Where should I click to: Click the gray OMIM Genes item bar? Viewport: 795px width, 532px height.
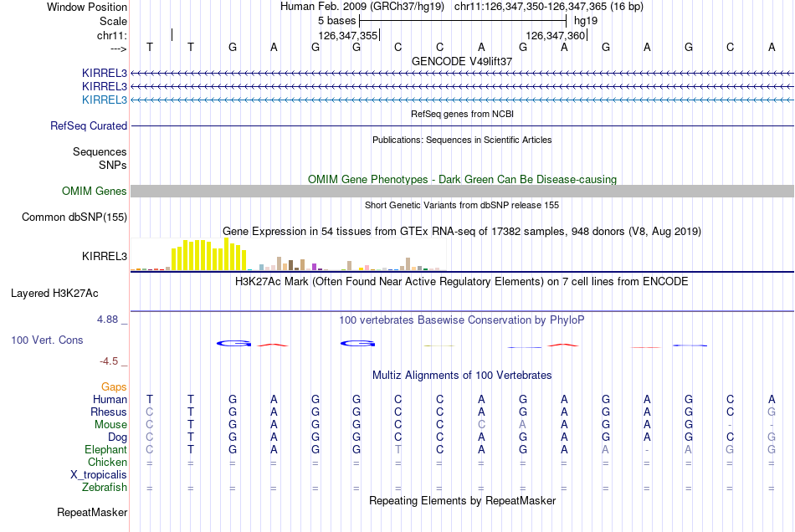coord(462,191)
